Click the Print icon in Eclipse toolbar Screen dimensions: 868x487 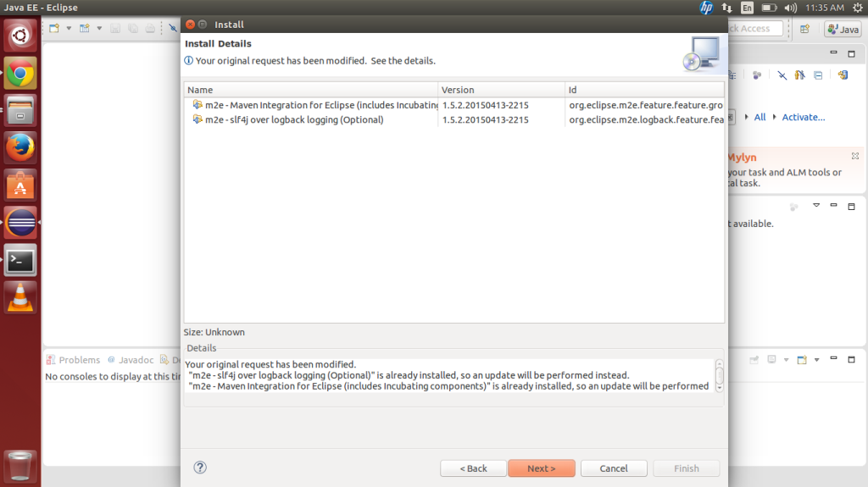(150, 28)
